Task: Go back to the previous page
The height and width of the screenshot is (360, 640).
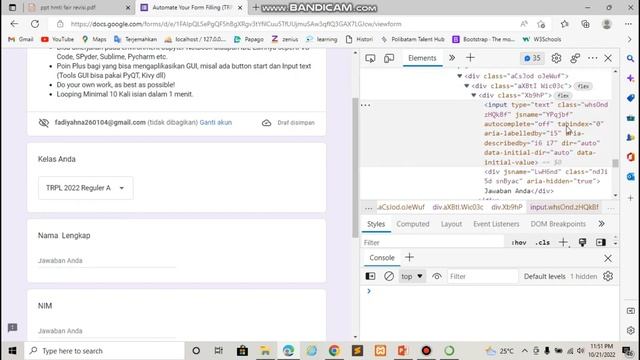Action: pos(14,24)
